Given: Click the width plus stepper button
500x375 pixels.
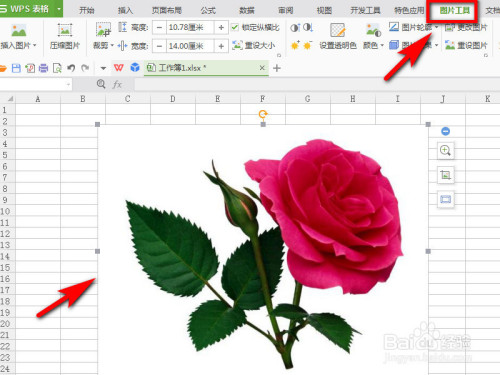Looking at the screenshot, I should (x=221, y=46).
